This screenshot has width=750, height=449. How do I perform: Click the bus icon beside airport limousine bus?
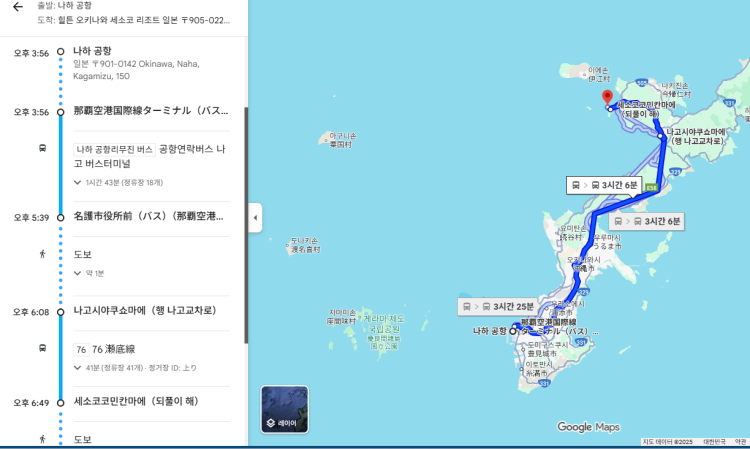coord(42,148)
